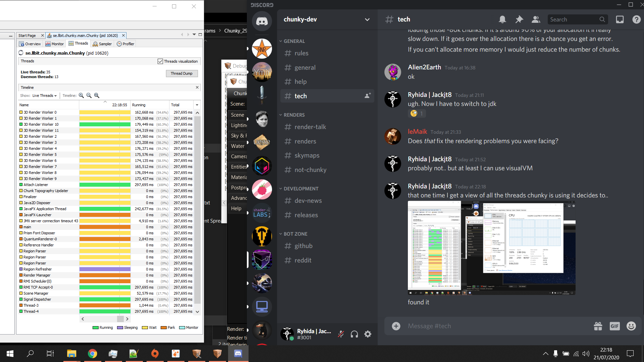Switch to the Start Page tab
The image size is (644, 362).
coord(28,35)
